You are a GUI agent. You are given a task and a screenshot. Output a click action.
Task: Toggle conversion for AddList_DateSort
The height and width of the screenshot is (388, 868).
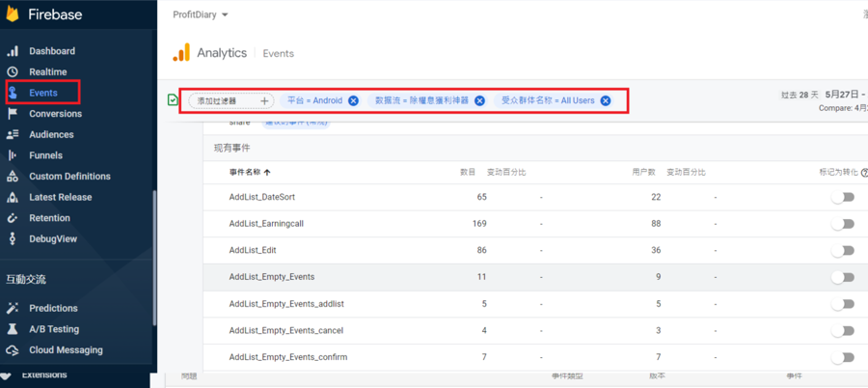[843, 197]
